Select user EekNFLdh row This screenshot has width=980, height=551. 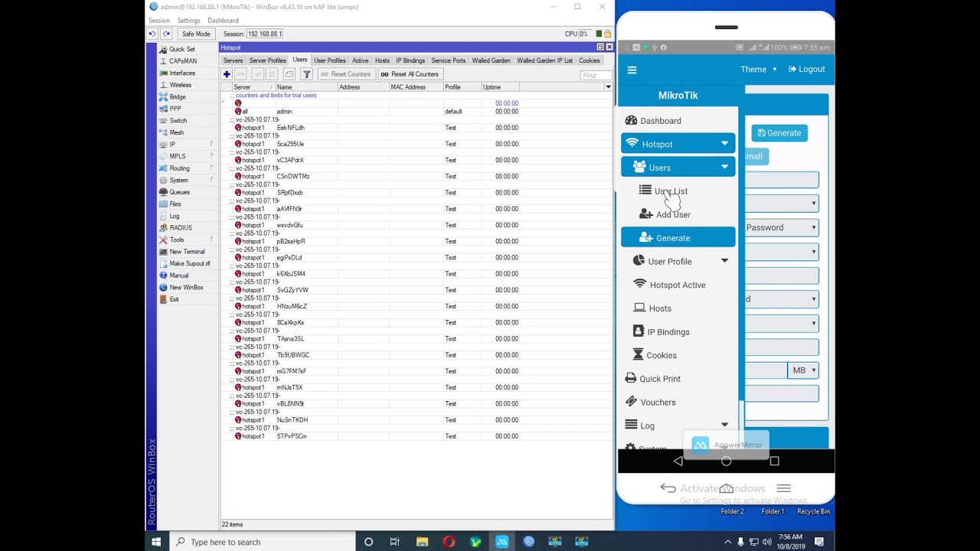[417, 128]
